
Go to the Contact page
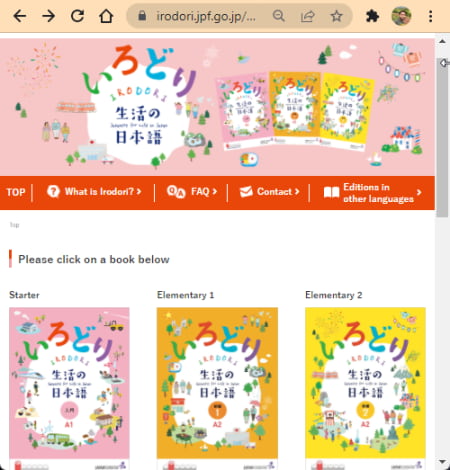point(269,192)
